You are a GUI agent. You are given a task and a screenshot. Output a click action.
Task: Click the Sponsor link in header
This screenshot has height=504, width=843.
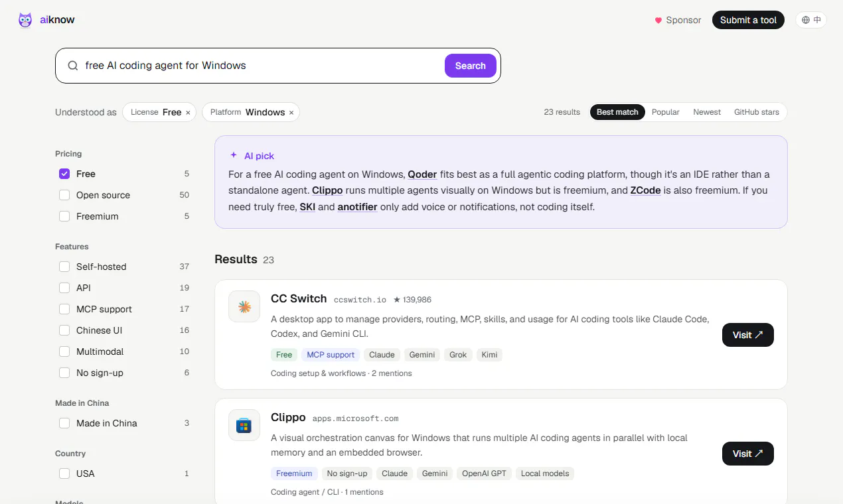click(x=678, y=21)
